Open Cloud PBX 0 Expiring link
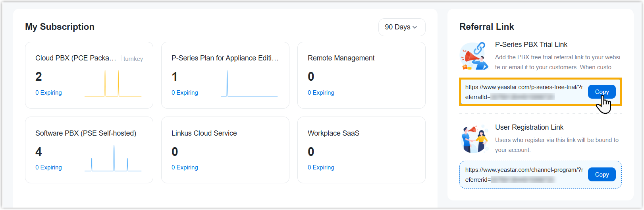The image size is (644, 210). (48, 93)
